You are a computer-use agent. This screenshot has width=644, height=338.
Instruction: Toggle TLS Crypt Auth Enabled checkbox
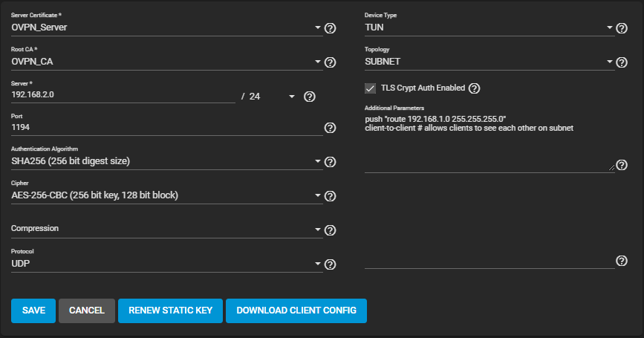click(x=370, y=88)
